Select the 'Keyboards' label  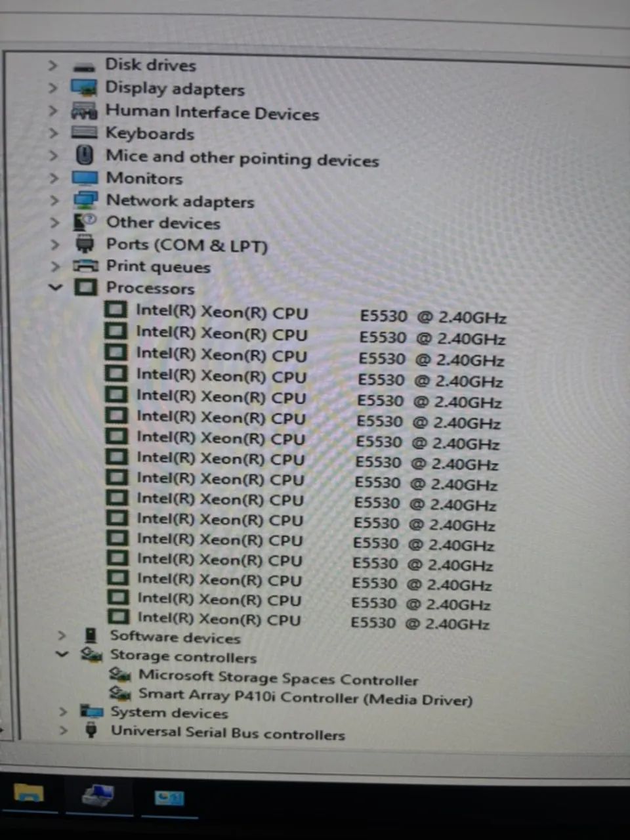tap(150, 133)
